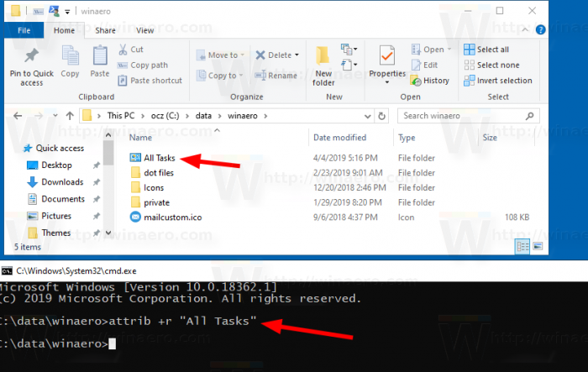Switch to large icons view layout
588x372 pixels.
[x=538, y=246]
